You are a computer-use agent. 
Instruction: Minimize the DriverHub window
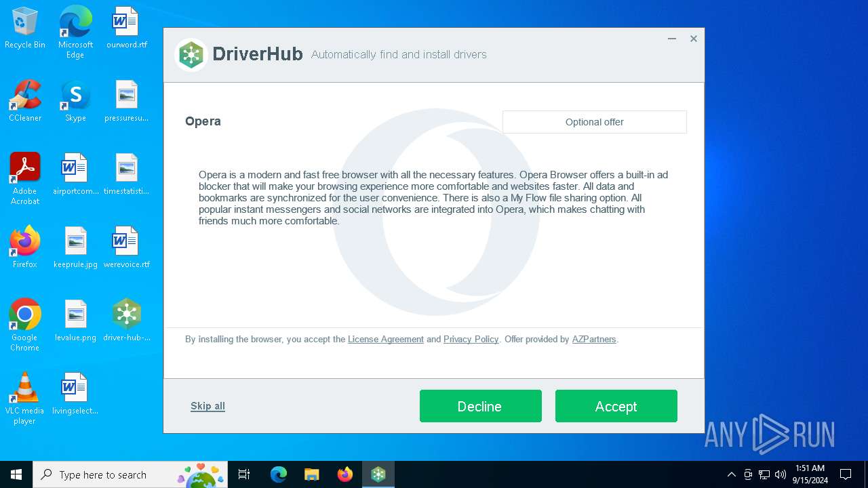672,39
